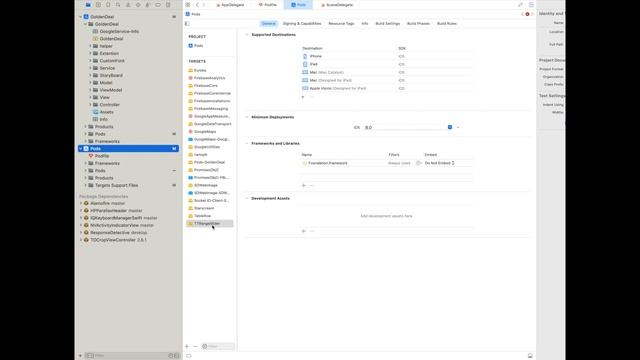Image resolution: width=640 pixels, height=360 pixels.
Task: Expand the ViewModel folder
Action: pyautogui.click(x=90, y=90)
